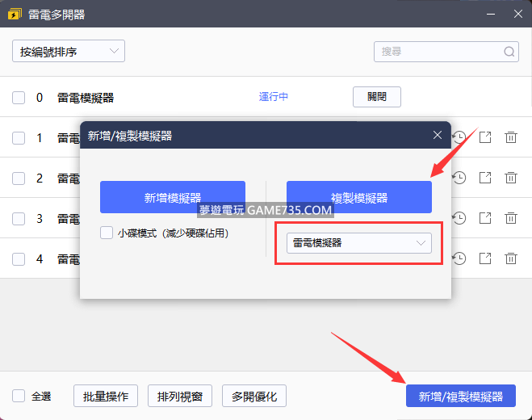Click the search magnifier icon
Screen dimensions: 532x420
(x=509, y=52)
